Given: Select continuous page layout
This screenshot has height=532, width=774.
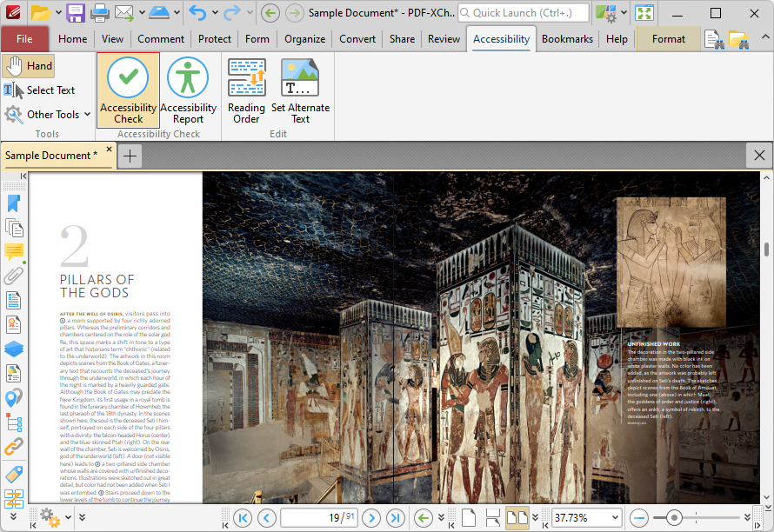Looking at the screenshot, I should tap(492, 518).
